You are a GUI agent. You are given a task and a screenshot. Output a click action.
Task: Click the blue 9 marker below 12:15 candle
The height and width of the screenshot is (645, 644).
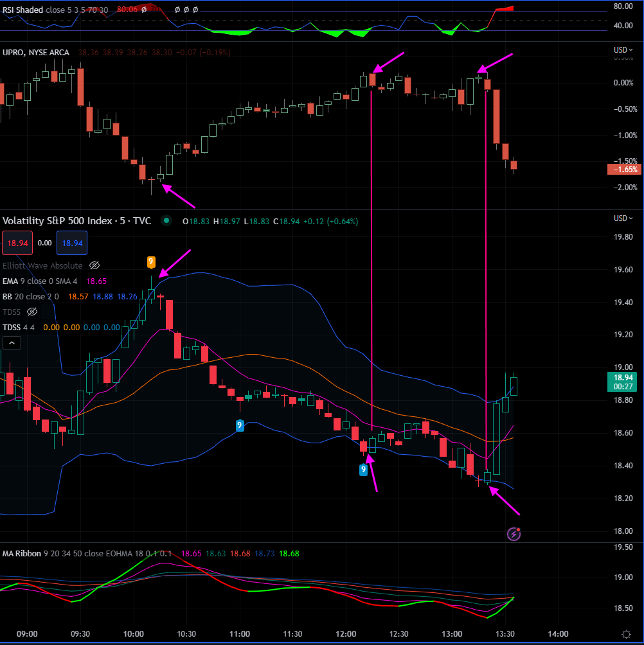pyautogui.click(x=364, y=470)
